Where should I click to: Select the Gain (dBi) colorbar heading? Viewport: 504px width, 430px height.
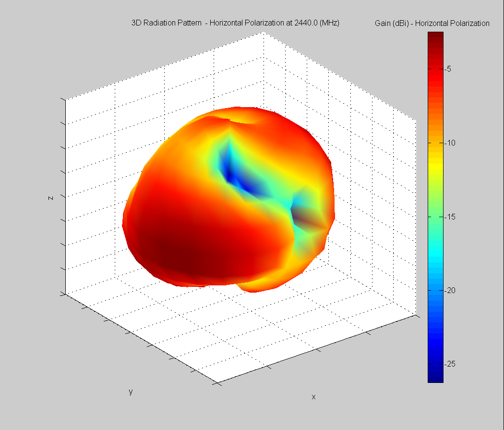coord(432,23)
